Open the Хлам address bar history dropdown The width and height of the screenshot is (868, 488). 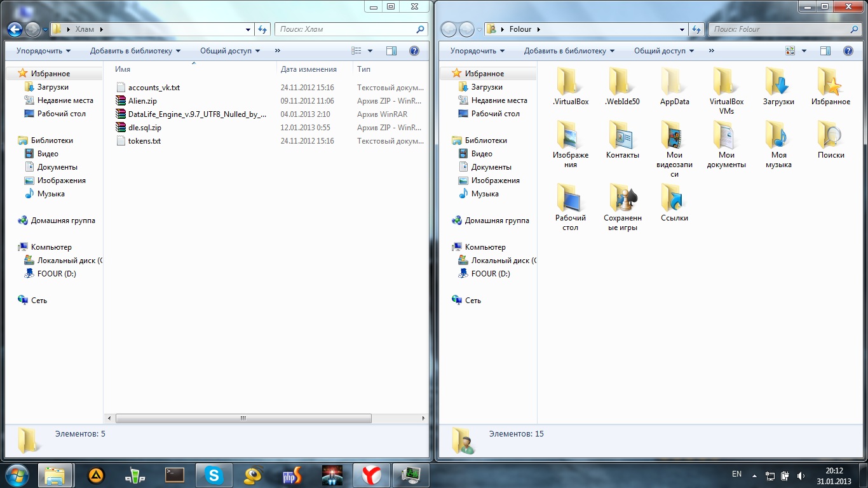[248, 29]
